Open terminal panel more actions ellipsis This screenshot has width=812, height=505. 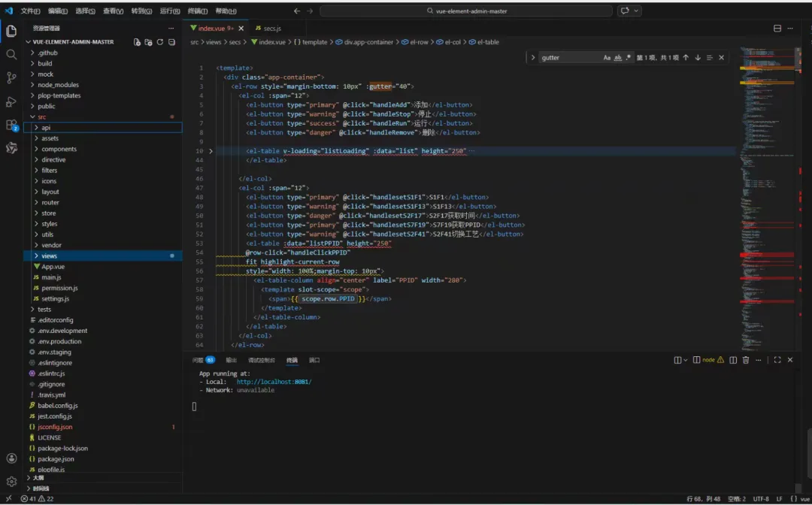[759, 360]
